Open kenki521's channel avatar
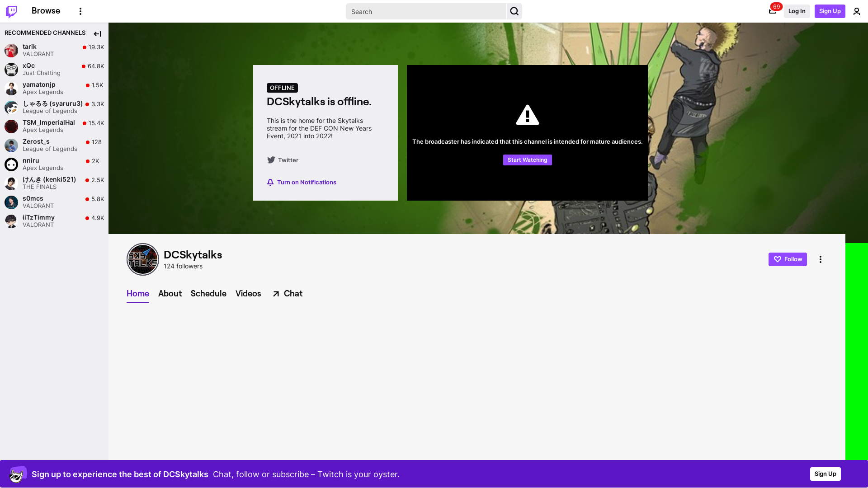The height and width of the screenshot is (488, 868). [x=11, y=183]
